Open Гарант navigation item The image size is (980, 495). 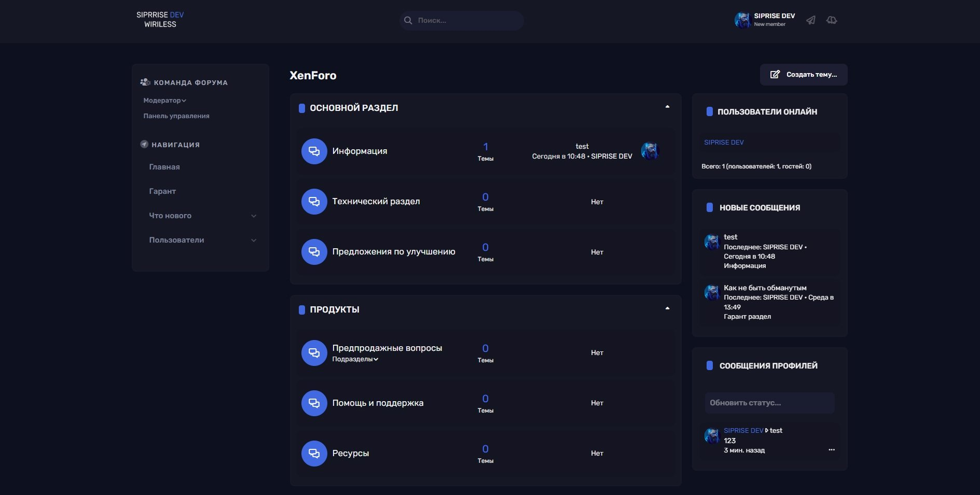pyautogui.click(x=162, y=191)
